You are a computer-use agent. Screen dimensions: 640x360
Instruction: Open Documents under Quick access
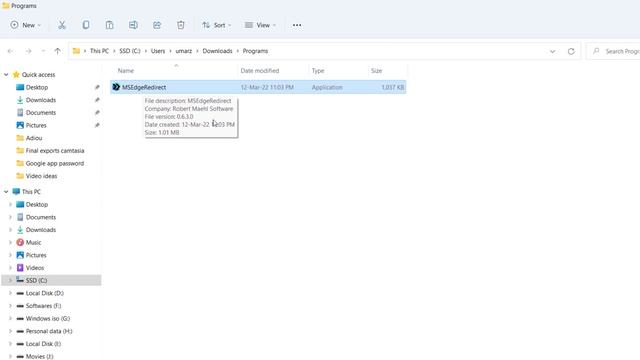41,113
